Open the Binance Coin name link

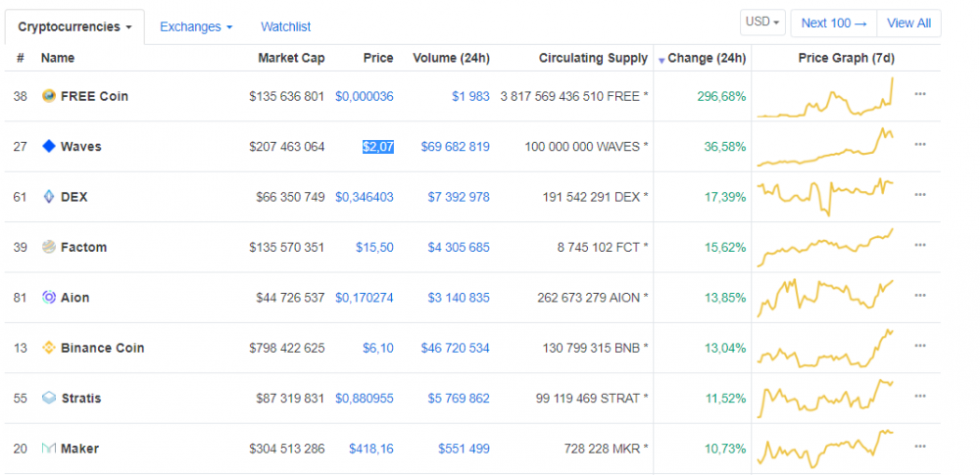[103, 348]
